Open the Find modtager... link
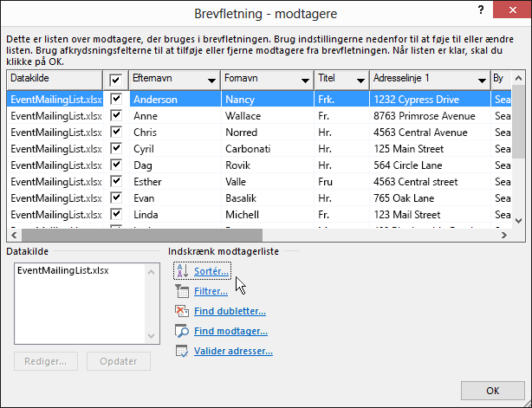Image resolution: width=532 pixels, height=408 pixels. [230, 332]
